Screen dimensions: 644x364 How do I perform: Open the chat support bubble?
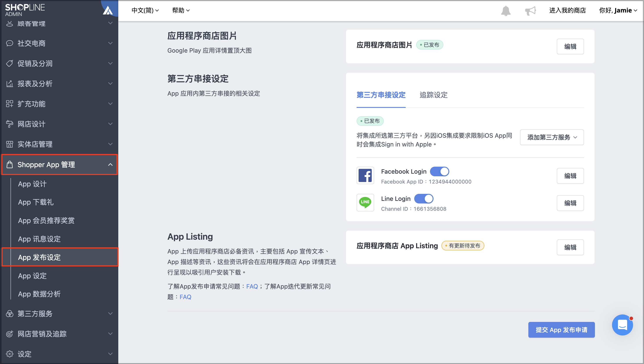coord(622,325)
